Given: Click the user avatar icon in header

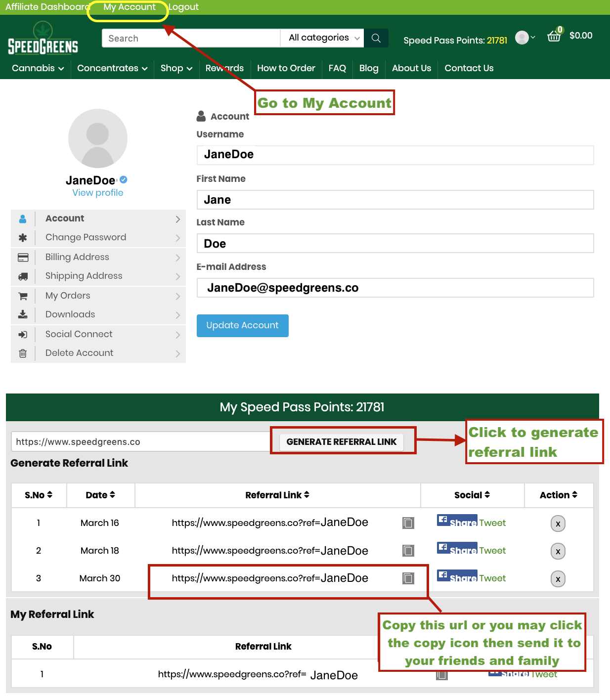Looking at the screenshot, I should [x=522, y=38].
